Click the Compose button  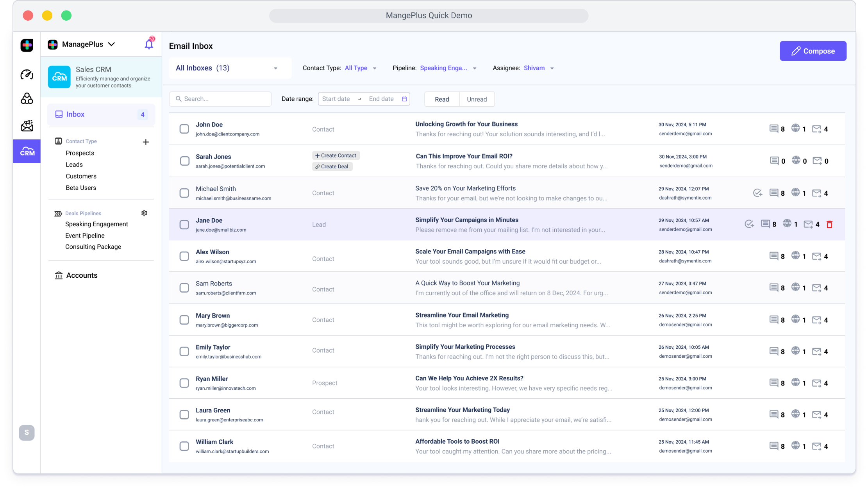813,51
